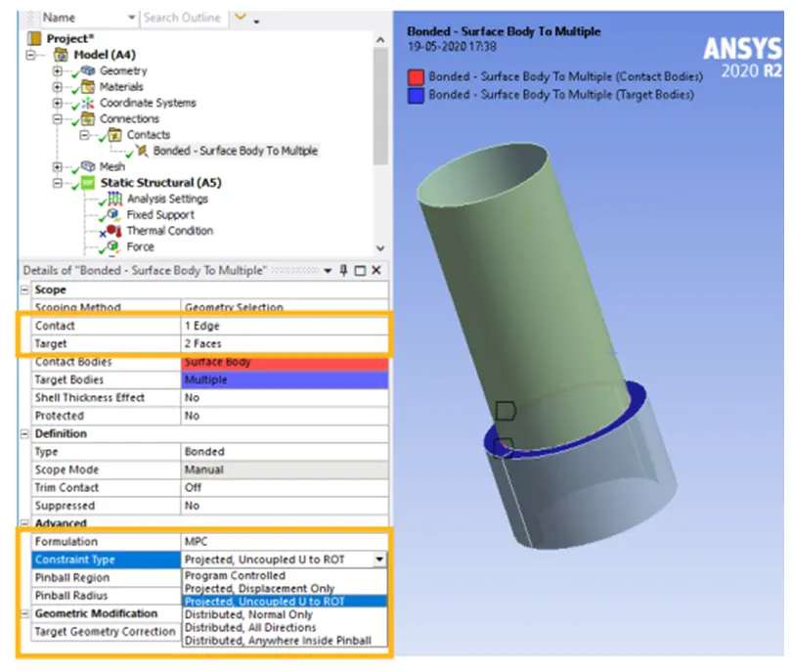Collapse the Scope section checkbox
The image size is (793, 672).
coord(24,290)
